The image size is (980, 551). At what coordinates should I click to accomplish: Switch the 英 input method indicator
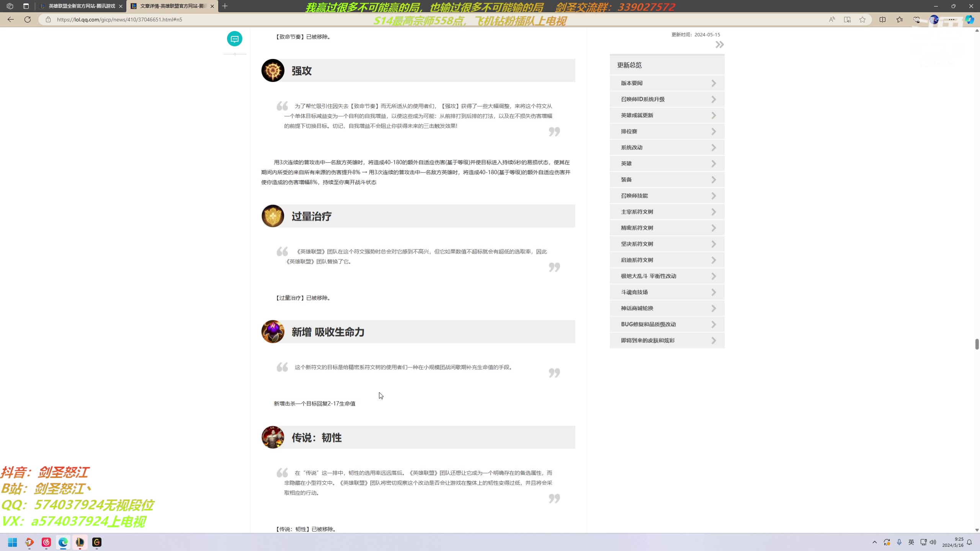click(911, 542)
